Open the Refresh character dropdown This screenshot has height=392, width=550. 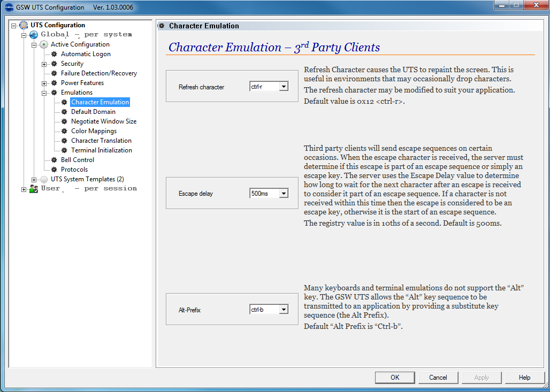tap(284, 87)
